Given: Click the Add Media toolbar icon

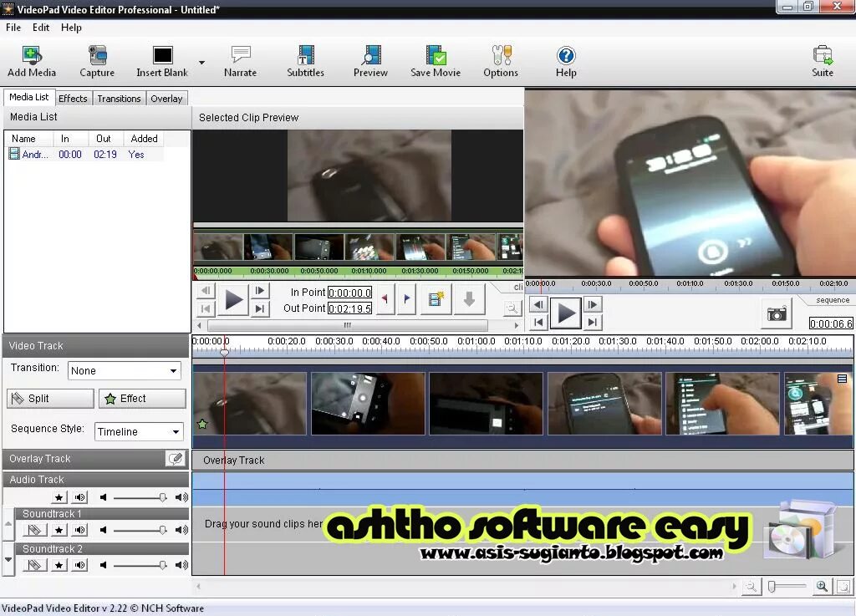Looking at the screenshot, I should [32, 61].
